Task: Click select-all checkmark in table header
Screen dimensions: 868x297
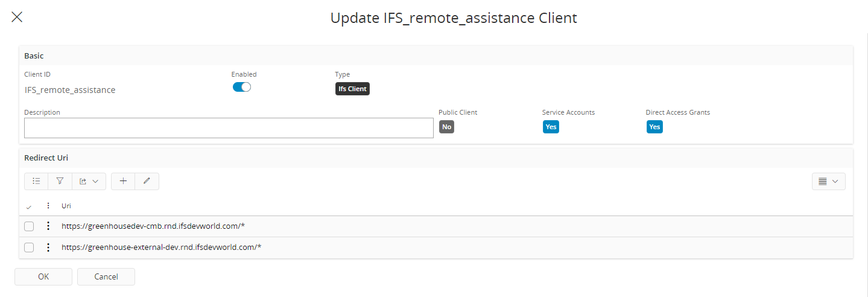Action: point(29,206)
